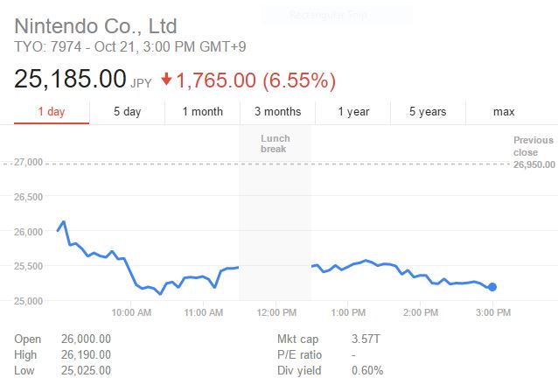
Task: Switch chart to "1 year" view
Action: pyautogui.click(x=353, y=111)
